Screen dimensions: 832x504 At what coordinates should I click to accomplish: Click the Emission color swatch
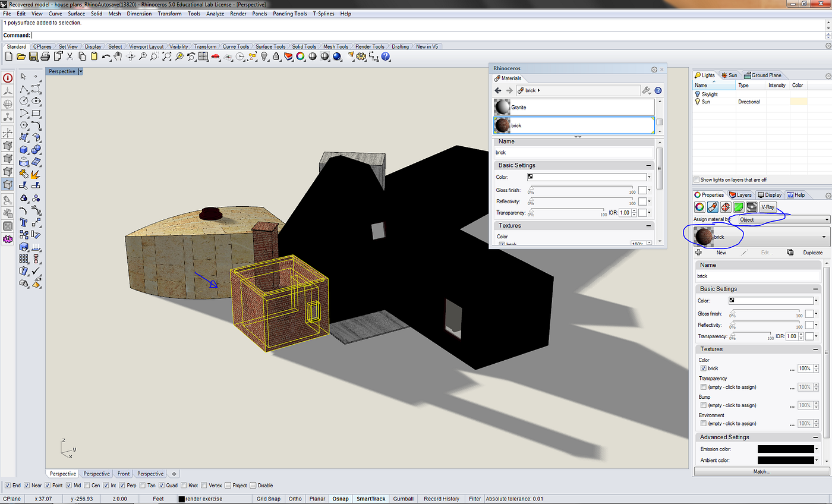click(786, 449)
